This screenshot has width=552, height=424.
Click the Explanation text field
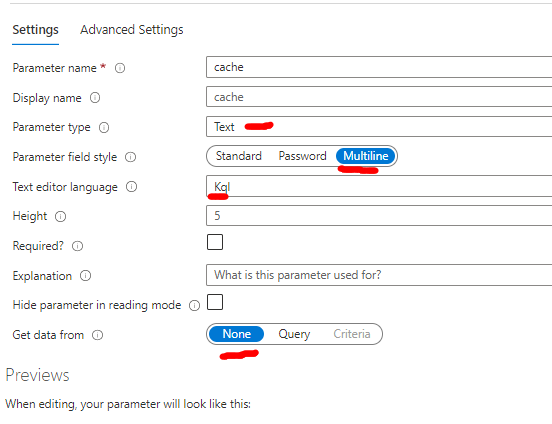379,275
